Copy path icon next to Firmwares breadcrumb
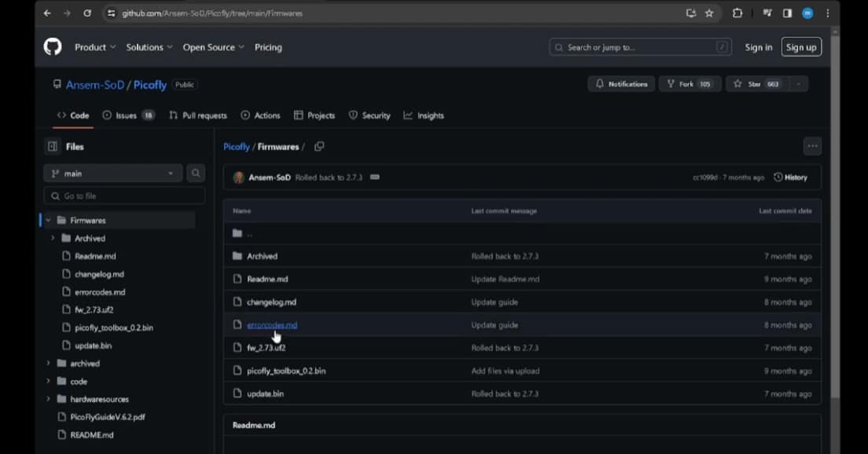This screenshot has height=454, width=868. coord(319,147)
